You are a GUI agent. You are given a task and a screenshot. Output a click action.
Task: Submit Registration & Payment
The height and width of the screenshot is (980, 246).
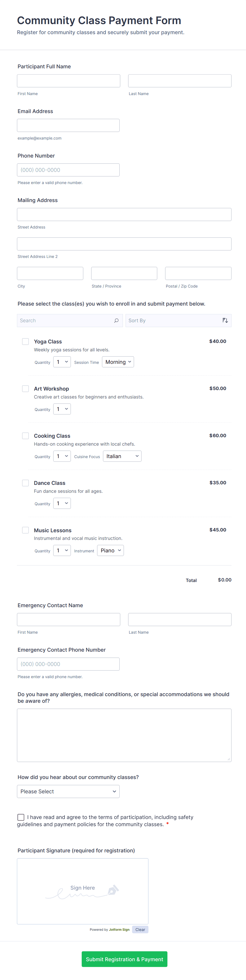pos(124,959)
